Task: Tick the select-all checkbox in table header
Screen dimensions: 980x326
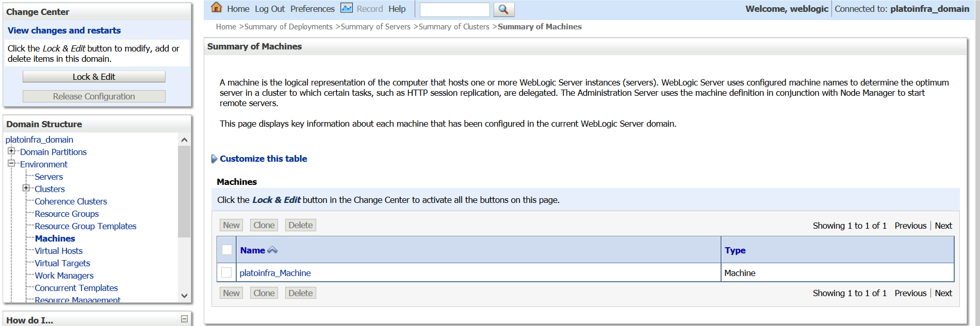Action: click(227, 250)
